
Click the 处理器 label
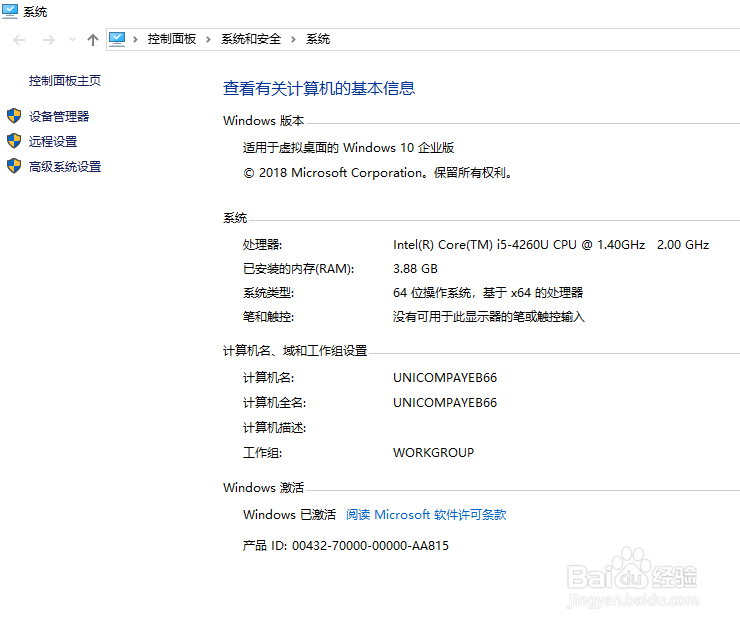pyautogui.click(x=262, y=245)
